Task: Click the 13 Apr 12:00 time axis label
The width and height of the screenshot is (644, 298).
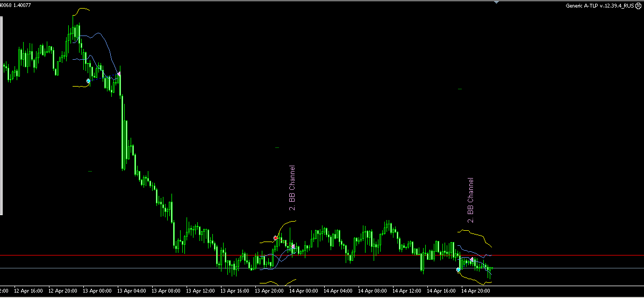Action: click(201, 291)
